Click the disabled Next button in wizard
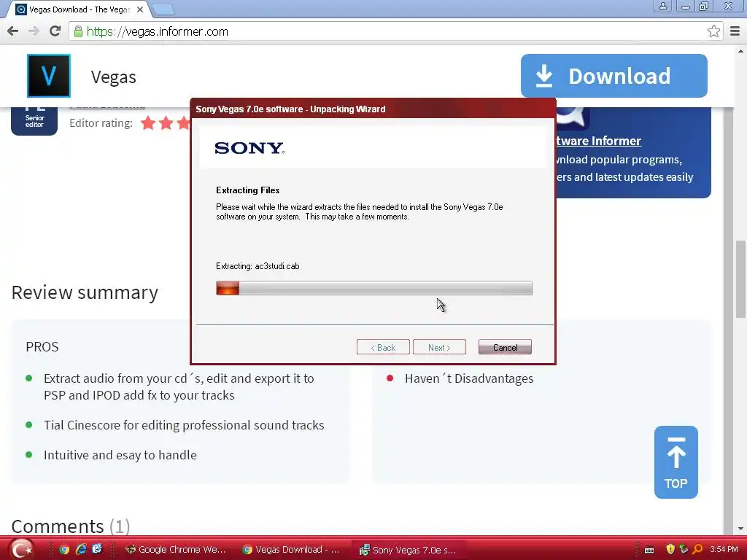The width and height of the screenshot is (747, 560). 439,347
